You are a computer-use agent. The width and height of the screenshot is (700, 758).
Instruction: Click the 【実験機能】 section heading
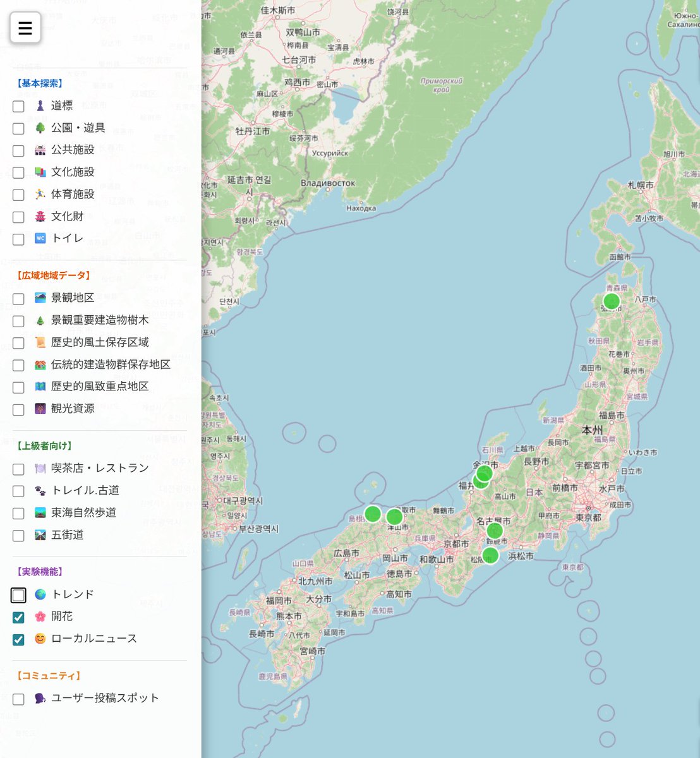point(40,572)
